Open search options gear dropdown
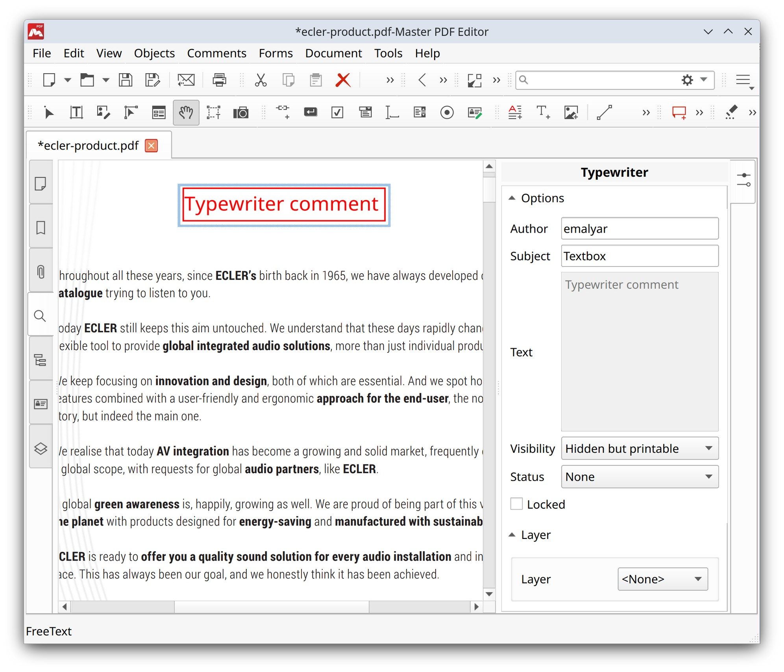The height and width of the screenshot is (672, 784). coord(694,80)
